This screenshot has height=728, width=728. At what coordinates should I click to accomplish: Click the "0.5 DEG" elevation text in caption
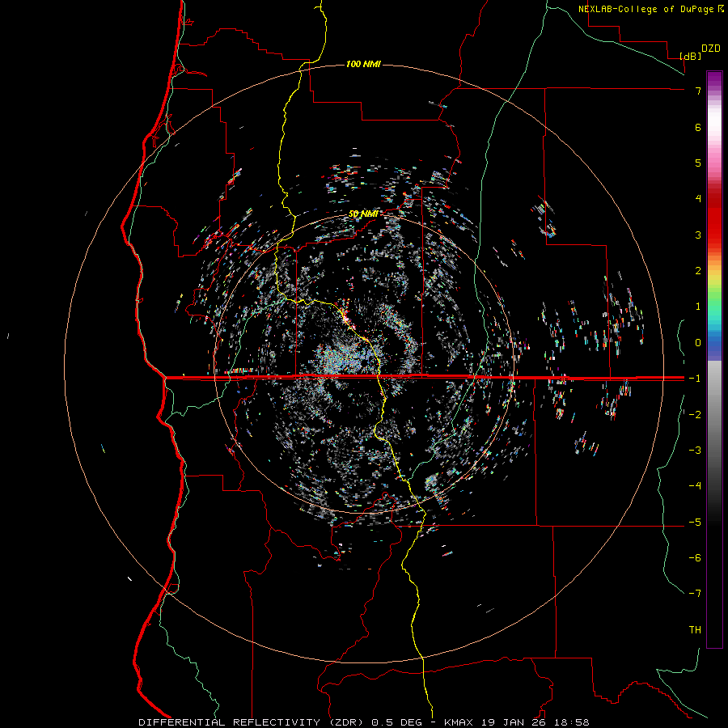pyautogui.click(x=397, y=722)
